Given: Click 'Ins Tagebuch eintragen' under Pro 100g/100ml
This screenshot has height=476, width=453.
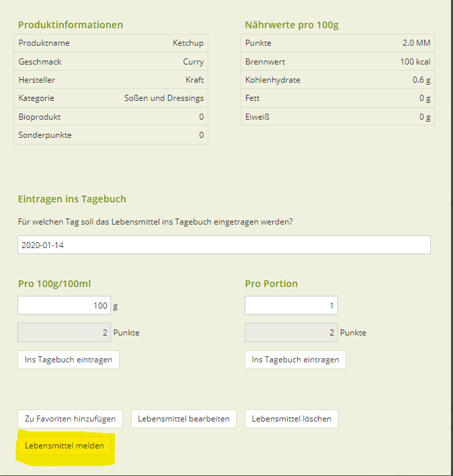Looking at the screenshot, I should (69, 360).
